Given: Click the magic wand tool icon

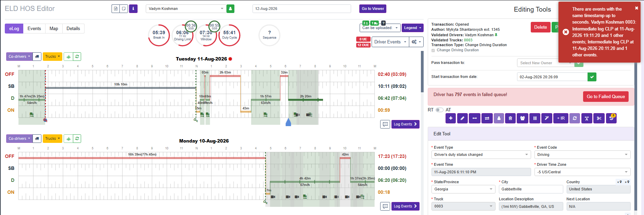Looking at the screenshot, I should 547,118.
